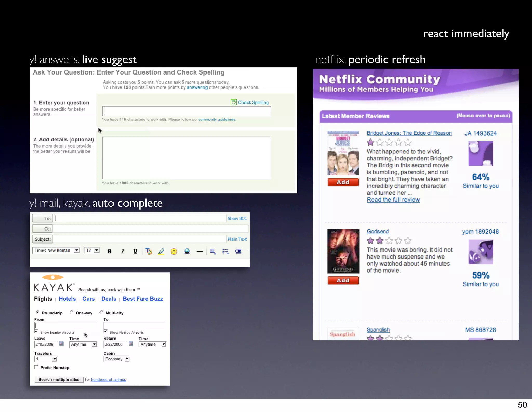This screenshot has width=532, height=412.
Task: Open the Best Fare Buzz tab
Action: (143, 299)
